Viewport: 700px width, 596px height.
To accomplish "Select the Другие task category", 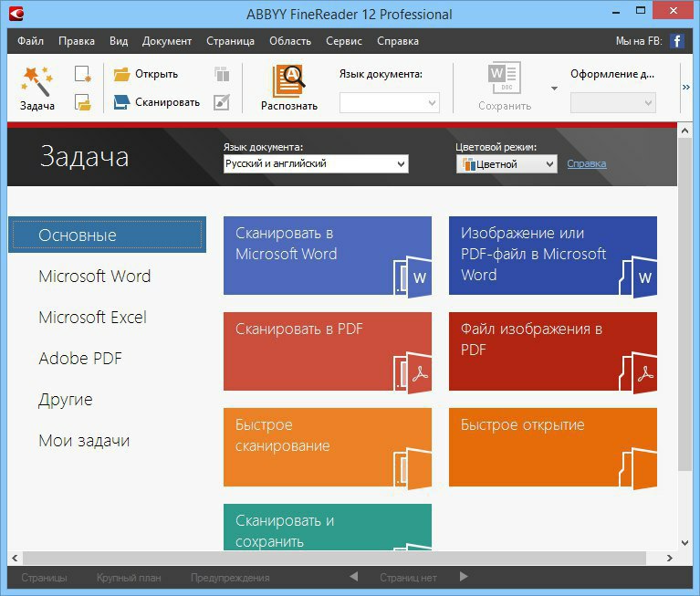I will point(66,400).
